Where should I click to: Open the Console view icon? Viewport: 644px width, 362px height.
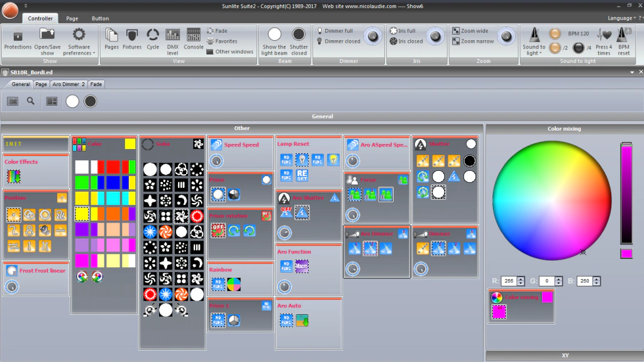[x=194, y=35]
